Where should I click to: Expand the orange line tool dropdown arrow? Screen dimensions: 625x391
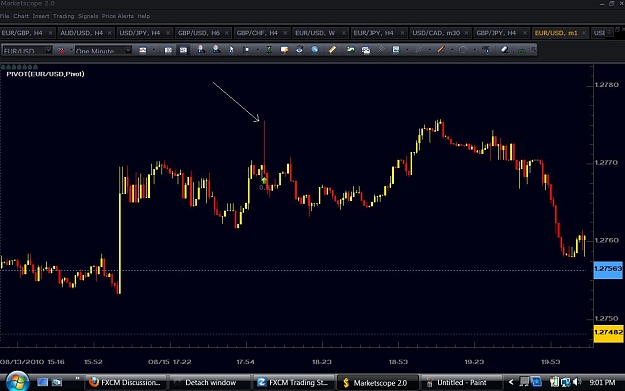452,49
